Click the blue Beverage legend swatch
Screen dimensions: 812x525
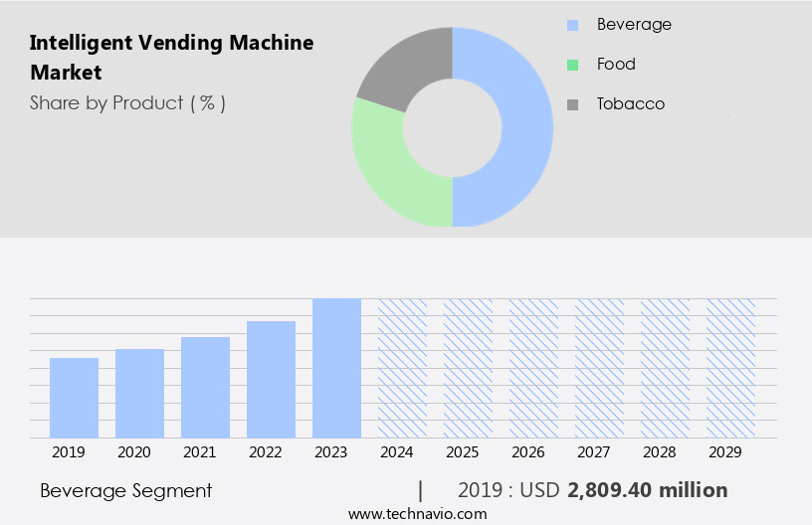pyautogui.click(x=572, y=25)
